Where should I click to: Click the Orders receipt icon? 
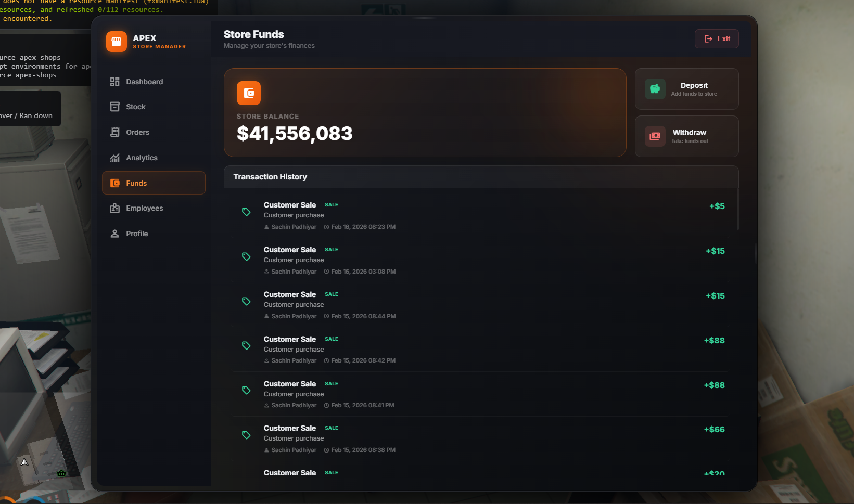115,132
